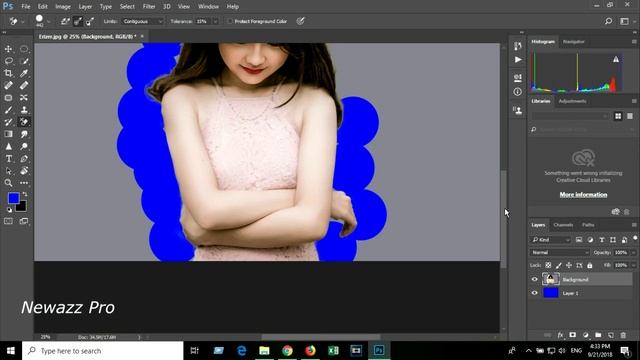Open the Image menu
Screen dimensions: 640x360
63,7
